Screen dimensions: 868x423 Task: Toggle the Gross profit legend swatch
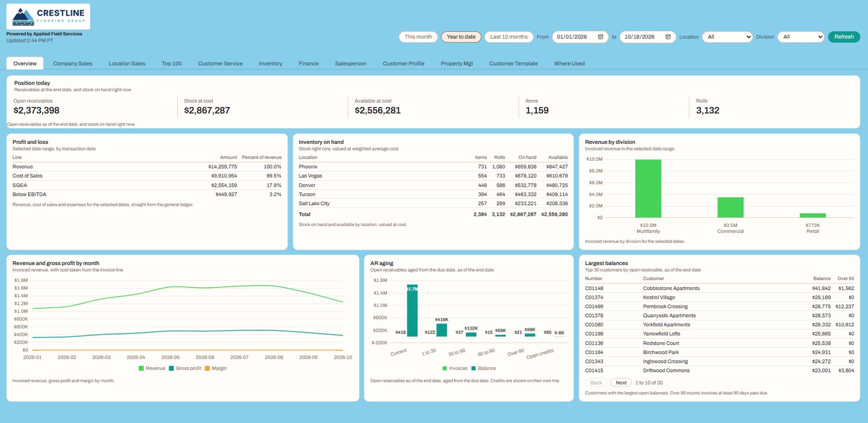pyautogui.click(x=171, y=368)
